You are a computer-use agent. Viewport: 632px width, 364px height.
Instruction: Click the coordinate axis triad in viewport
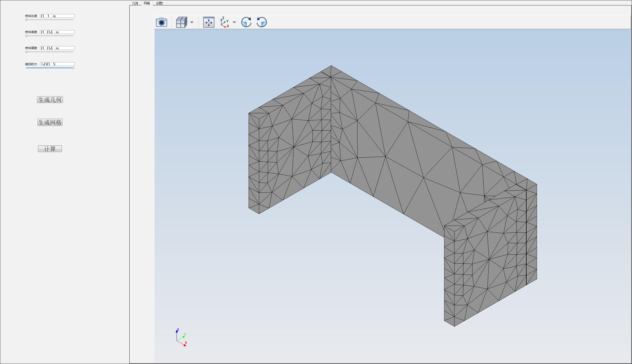pos(181,338)
